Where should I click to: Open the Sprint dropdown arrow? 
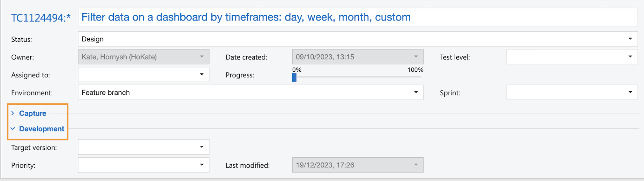(x=630, y=92)
